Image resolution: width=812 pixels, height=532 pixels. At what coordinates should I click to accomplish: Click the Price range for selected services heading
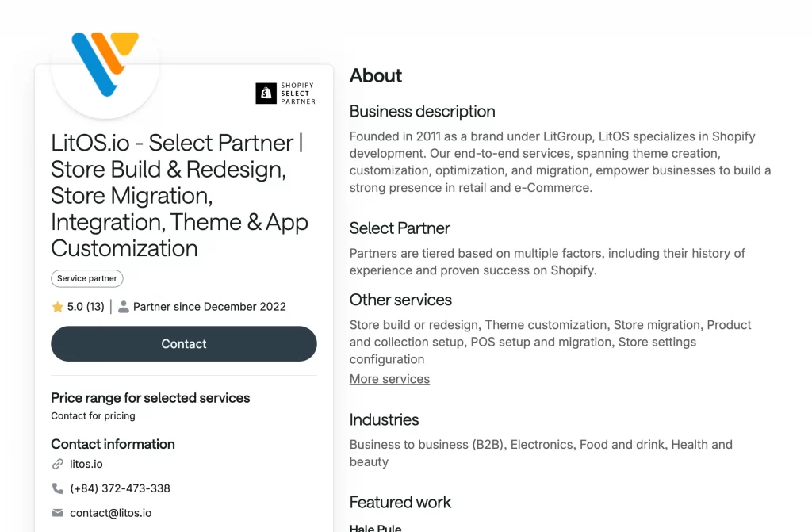(150, 398)
